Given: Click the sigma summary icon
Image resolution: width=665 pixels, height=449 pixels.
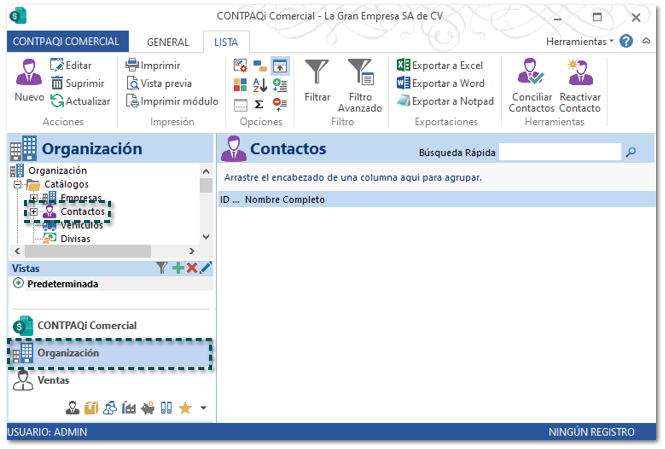Looking at the screenshot, I should click(260, 104).
